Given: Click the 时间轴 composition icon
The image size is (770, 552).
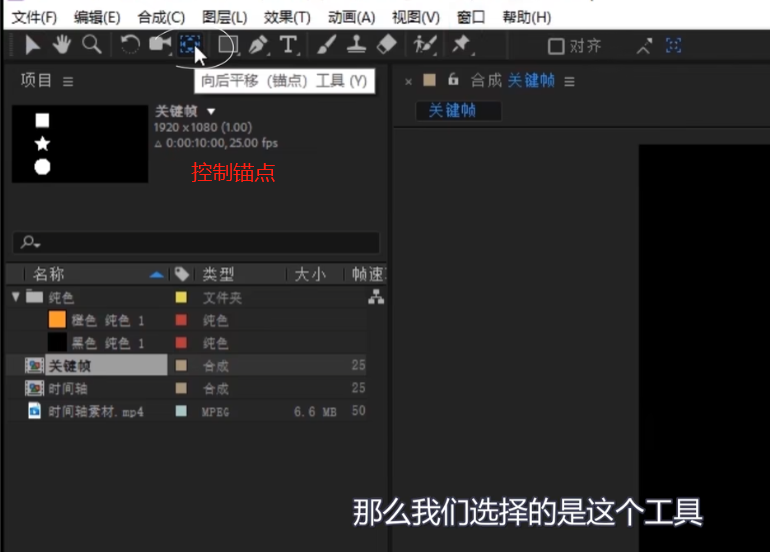Looking at the screenshot, I should [34, 388].
